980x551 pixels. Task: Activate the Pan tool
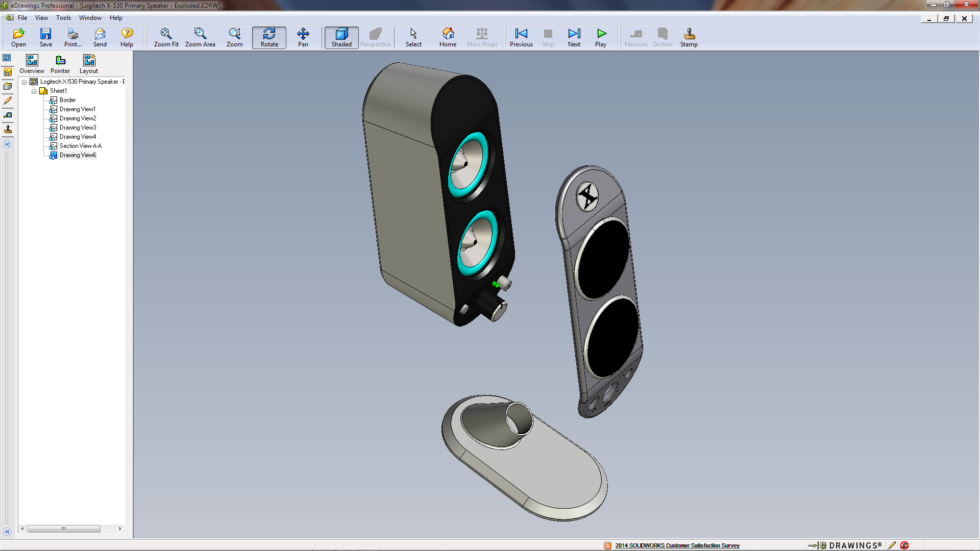(x=303, y=34)
